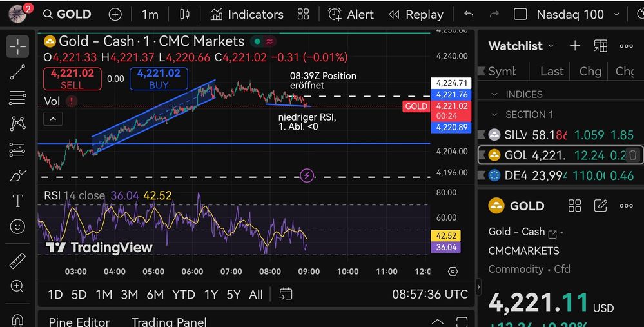The height and width of the screenshot is (327, 644).
Task: Open the Nasdaq 100 layout dropdown
Action: [x=578, y=14]
